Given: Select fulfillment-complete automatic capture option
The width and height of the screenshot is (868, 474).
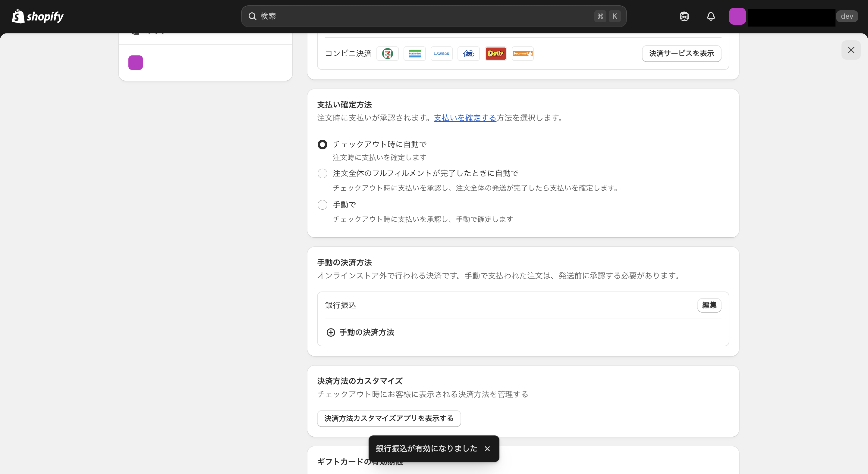Looking at the screenshot, I should [x=322, y=173].
